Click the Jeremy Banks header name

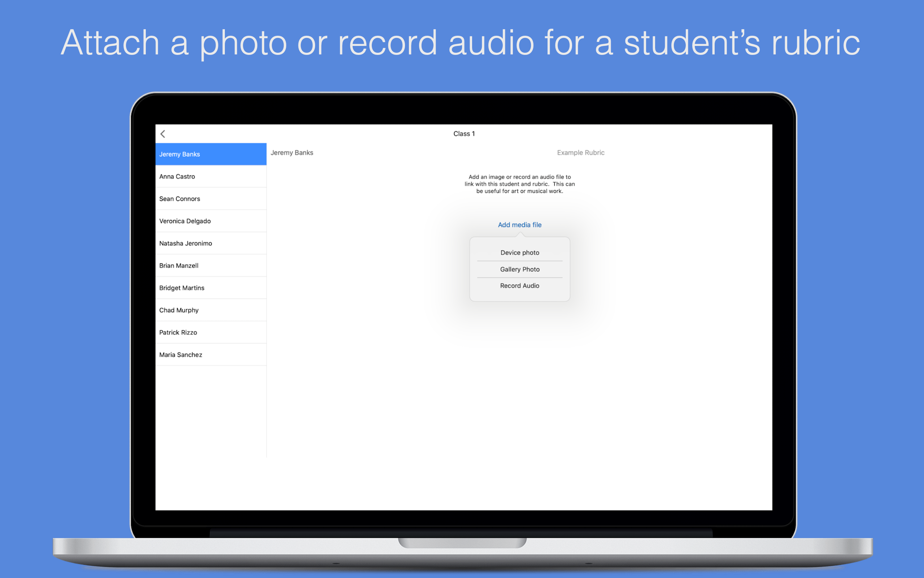tap(292, 152)
